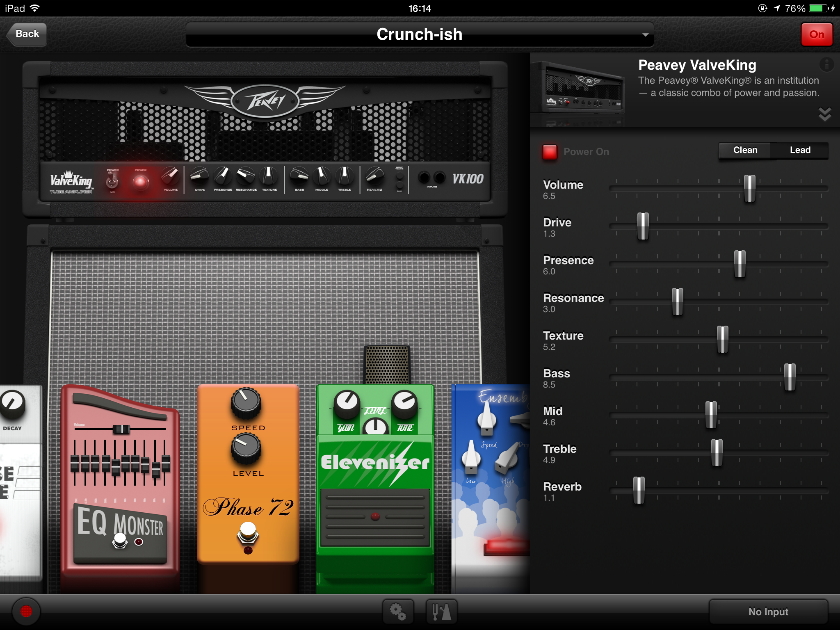Click the Volume value 6.5
The image size is (840, 630).
click(549, 196)
